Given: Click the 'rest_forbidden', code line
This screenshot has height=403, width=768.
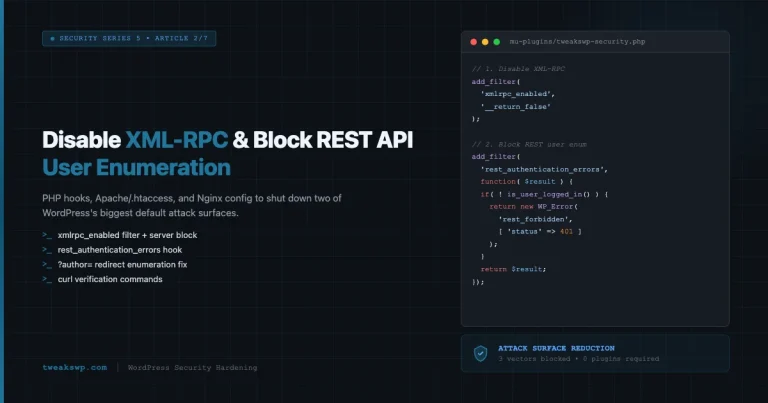Looking at the screenshot, I should (x=535, y=219).
